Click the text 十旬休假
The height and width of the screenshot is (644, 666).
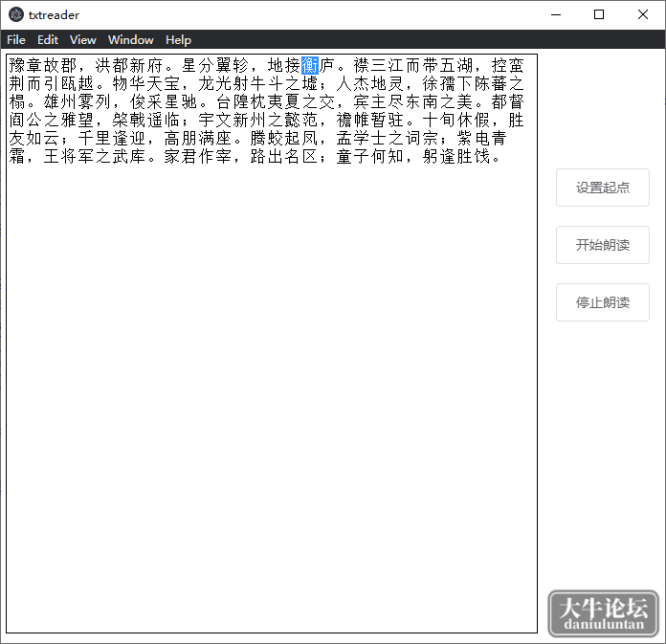[456, 121]
